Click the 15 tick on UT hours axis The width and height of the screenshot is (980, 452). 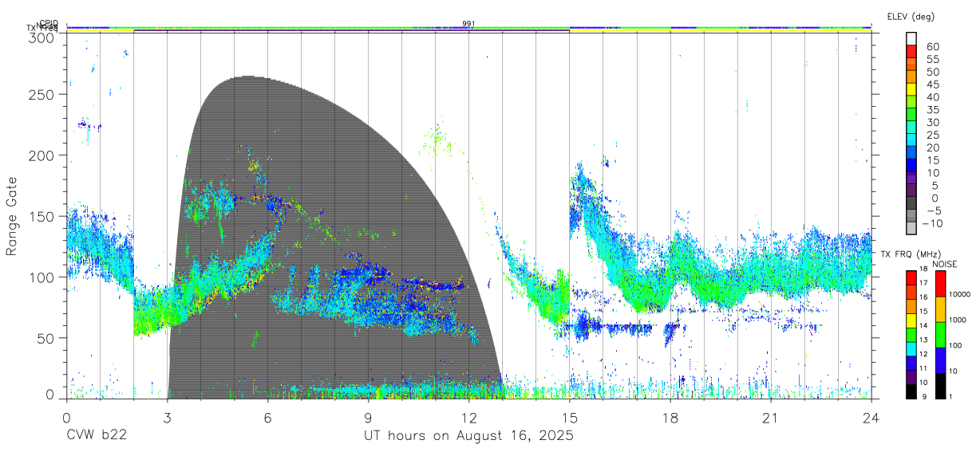click(569, 417)
